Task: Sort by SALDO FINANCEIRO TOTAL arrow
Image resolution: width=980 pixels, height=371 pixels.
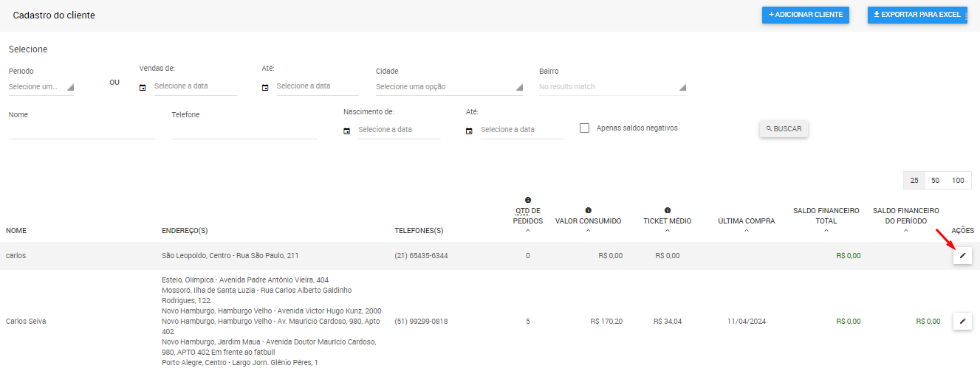Action: [x=826, y=231]
